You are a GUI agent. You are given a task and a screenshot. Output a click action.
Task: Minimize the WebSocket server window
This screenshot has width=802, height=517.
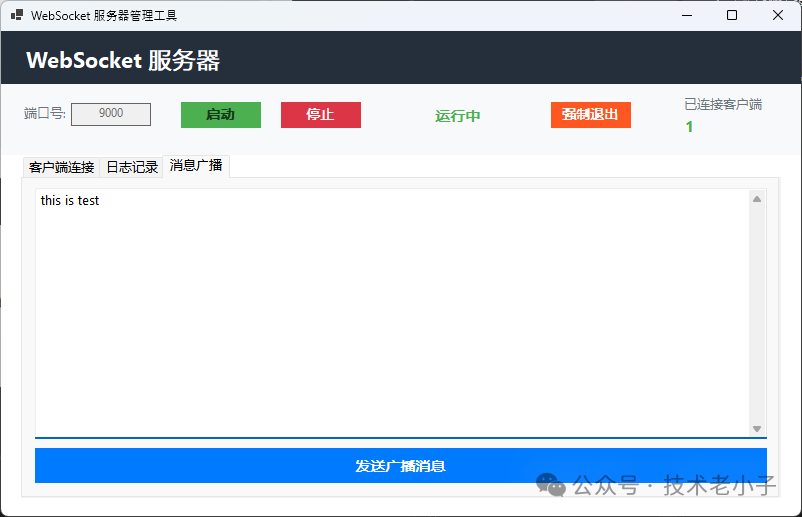click(x=686, y=16)
